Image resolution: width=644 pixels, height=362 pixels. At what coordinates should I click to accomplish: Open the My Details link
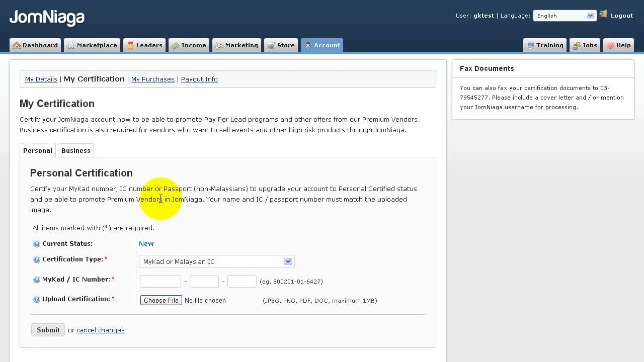point(41,79)
